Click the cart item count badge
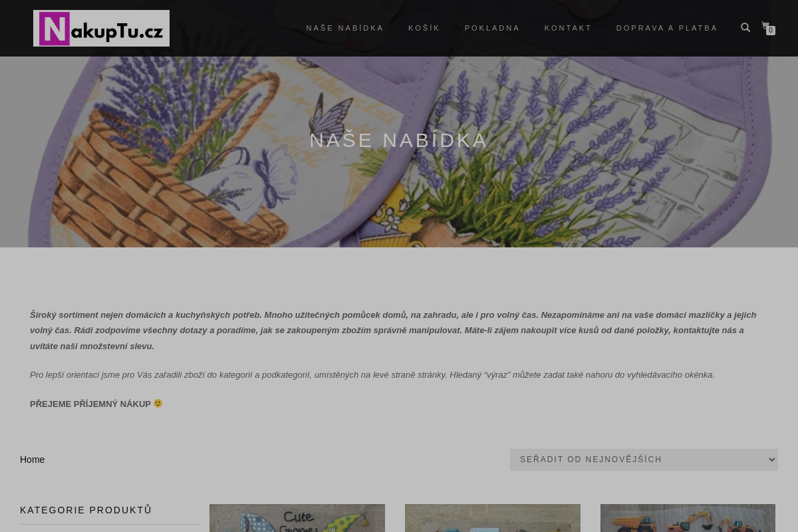 pos(771,31)
